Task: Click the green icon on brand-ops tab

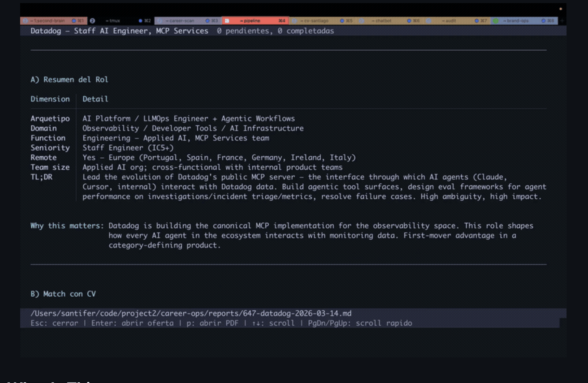Action: click(495, 21)
